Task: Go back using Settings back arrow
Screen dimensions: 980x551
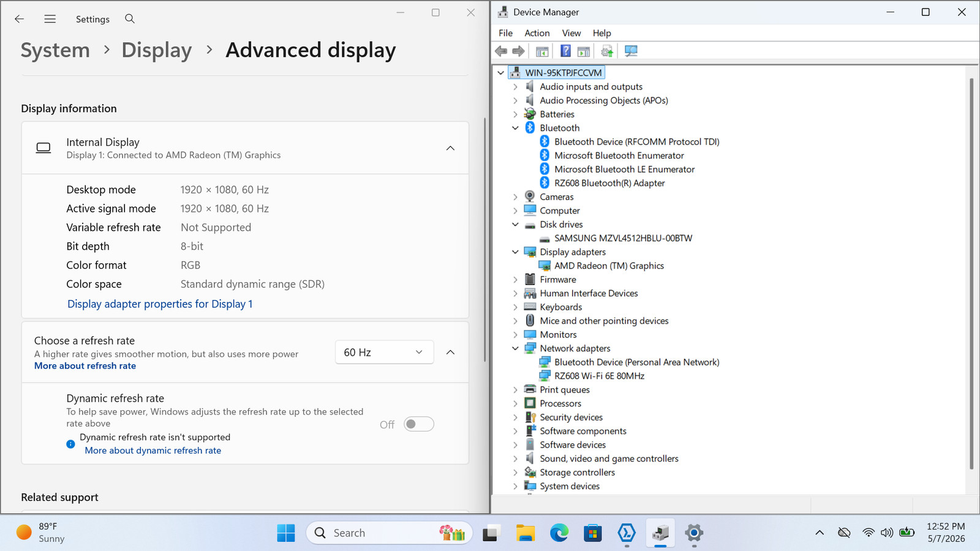Action: (20, 19)
